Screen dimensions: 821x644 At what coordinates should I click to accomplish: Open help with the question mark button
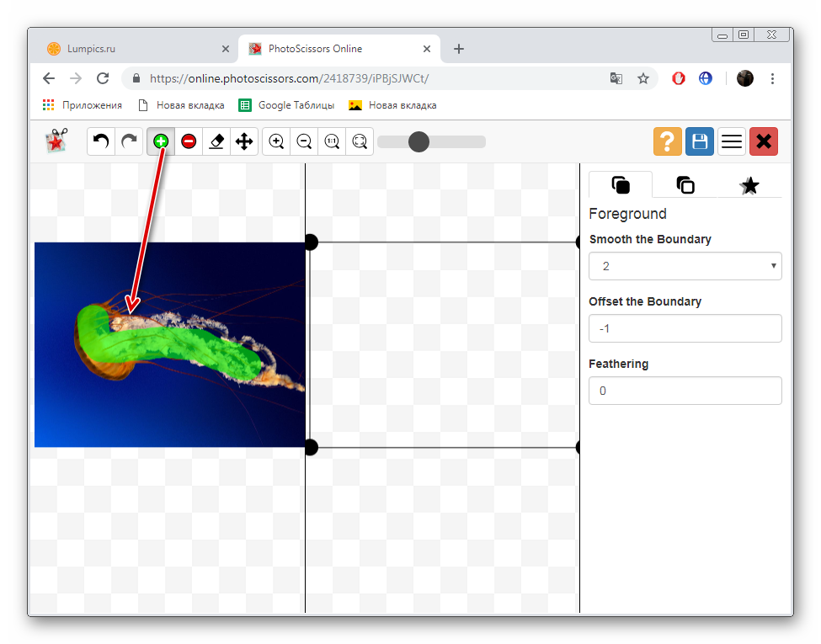tap(667, 141)
